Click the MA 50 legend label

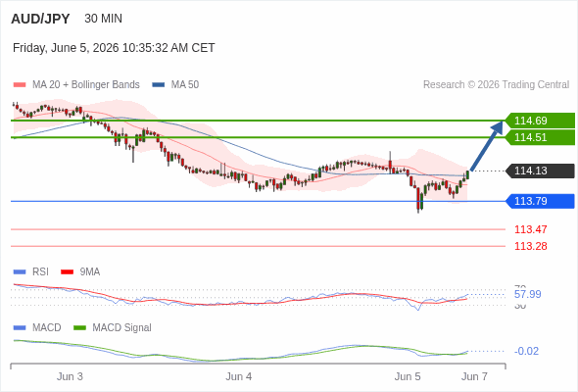(x=185, y=85)
